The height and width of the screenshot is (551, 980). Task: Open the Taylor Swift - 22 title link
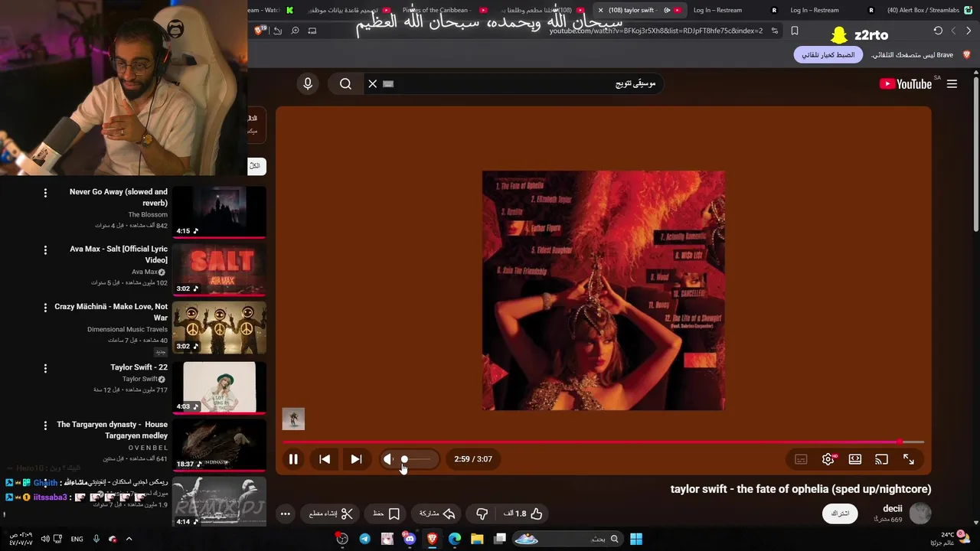coord(139,367)
